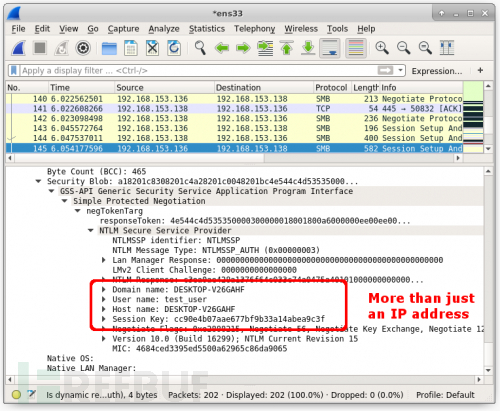Click into the display filter field
The height and width of the screenshot is (411, 500).
point(198,71)
